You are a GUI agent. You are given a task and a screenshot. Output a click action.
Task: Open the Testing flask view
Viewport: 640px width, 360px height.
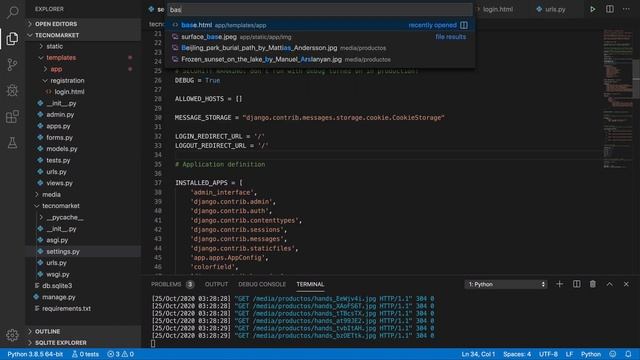[12, 143]
